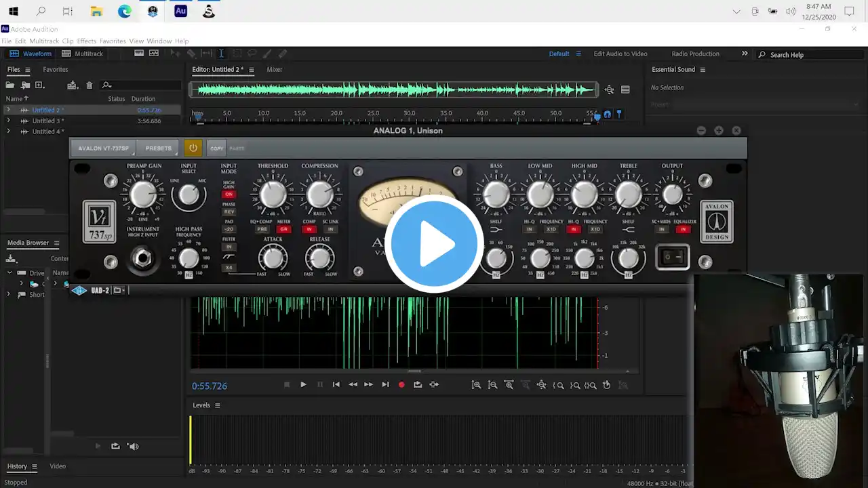Toggle the High Gain ON switch
Viewport: 868px width, 488px height.
229,194
